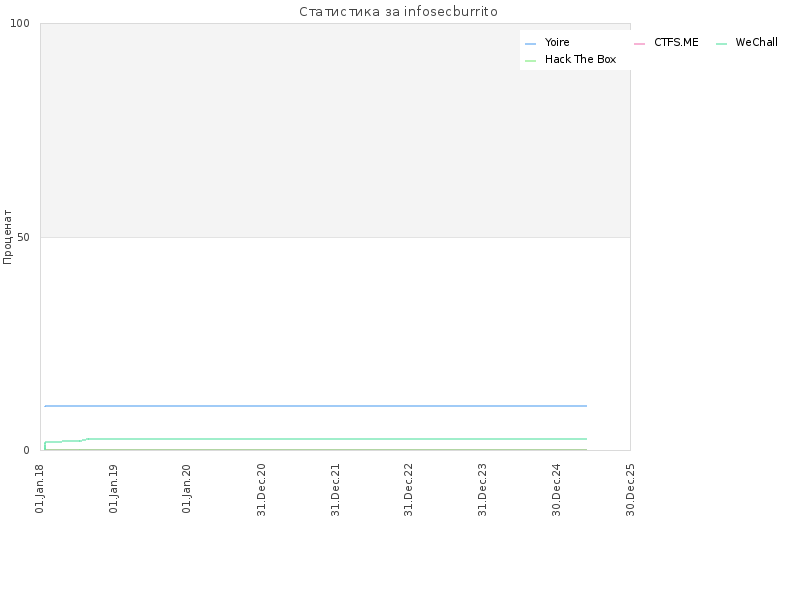This screenshot has height=600, width=800.
Task: Click the WeChall legend label
Action: [756, 42]
